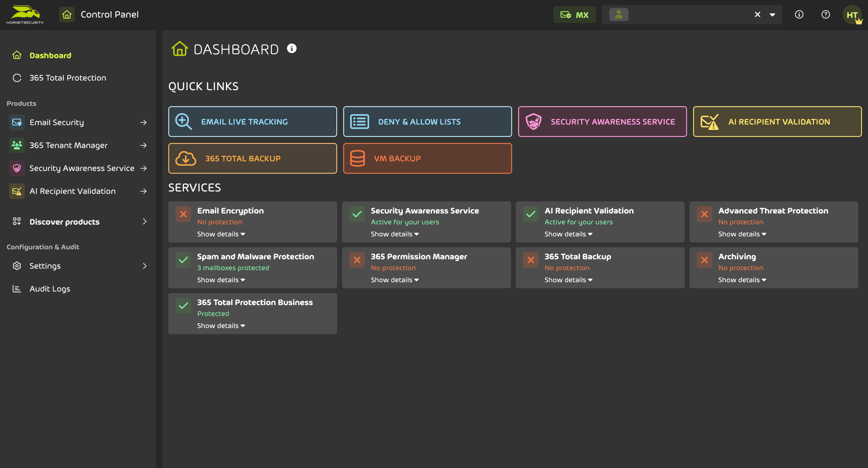Open Email Security product menu

[78, 122]
